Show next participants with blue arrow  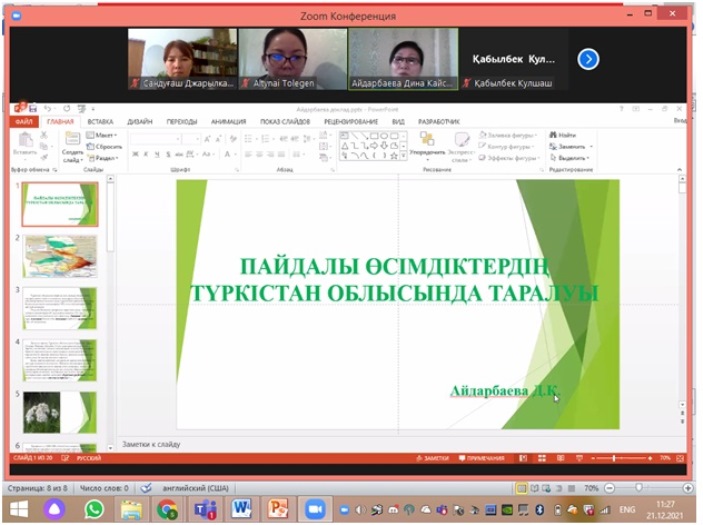point(588,59)
